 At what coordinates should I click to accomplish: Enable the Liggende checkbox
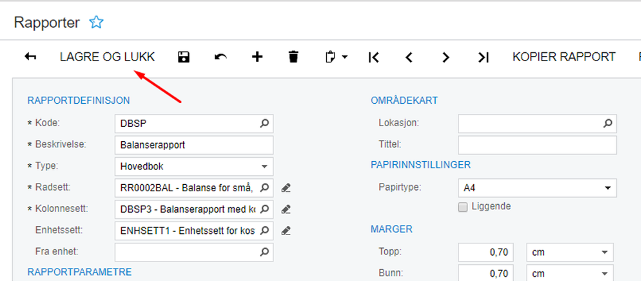(462, 207)
